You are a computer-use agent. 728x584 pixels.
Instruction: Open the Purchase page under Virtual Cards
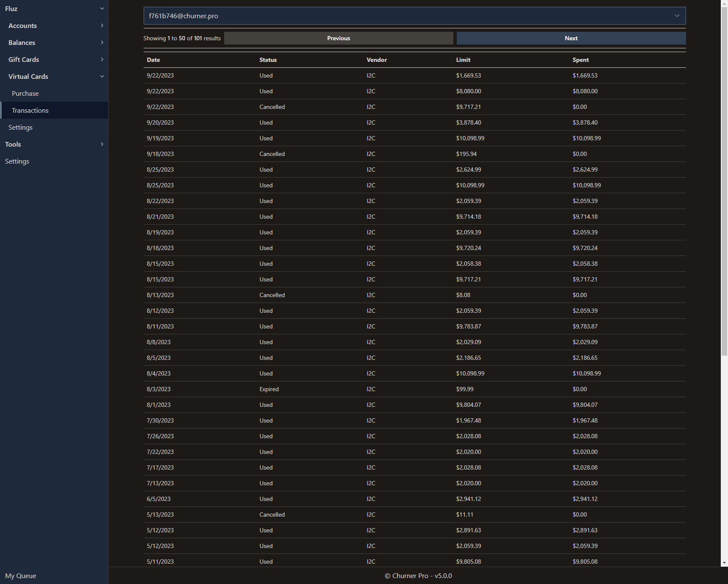coord(25,93)
